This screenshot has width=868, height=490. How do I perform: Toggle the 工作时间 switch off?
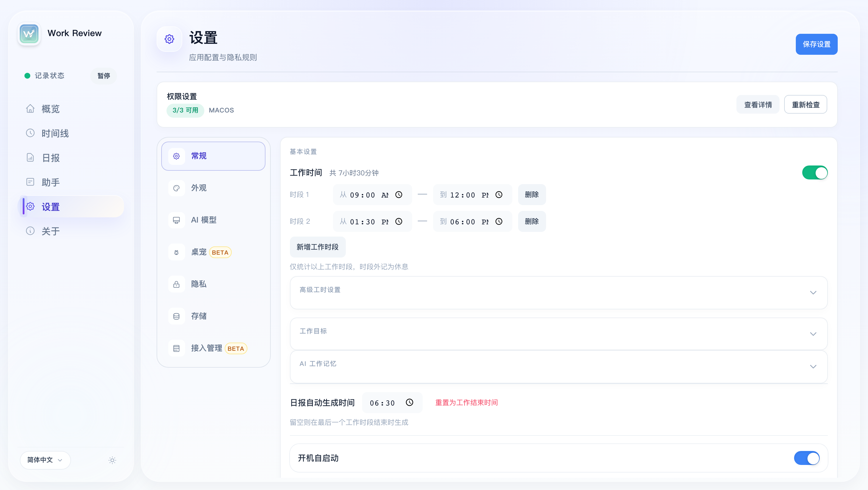coord(815,173)
